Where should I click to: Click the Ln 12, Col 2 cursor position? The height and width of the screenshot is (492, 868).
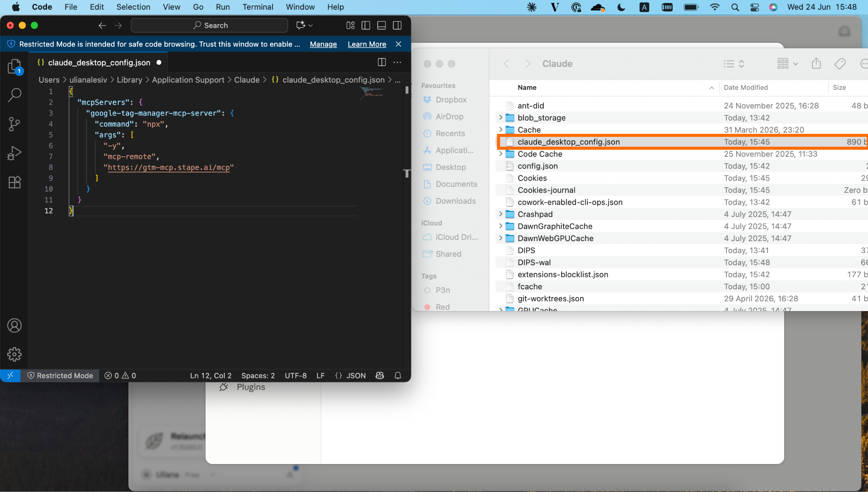click(x=211, y=375)
